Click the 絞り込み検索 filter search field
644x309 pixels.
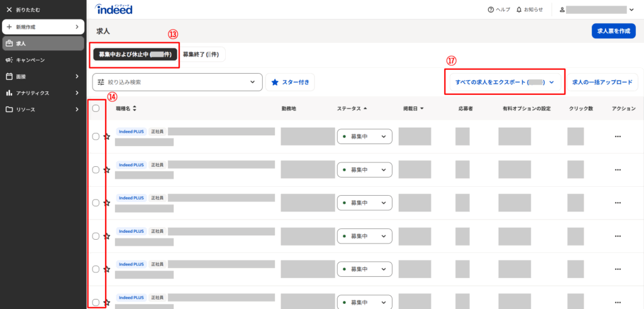[177, 82]
